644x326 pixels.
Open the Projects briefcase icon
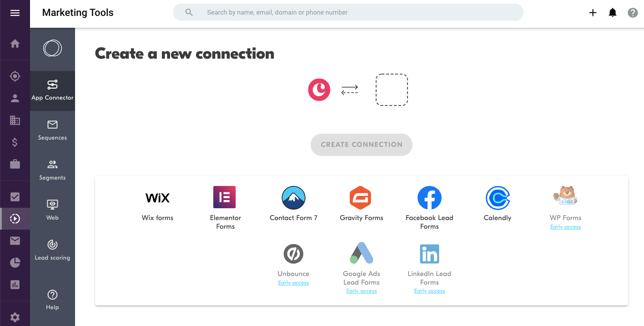(x=15, y=164)
